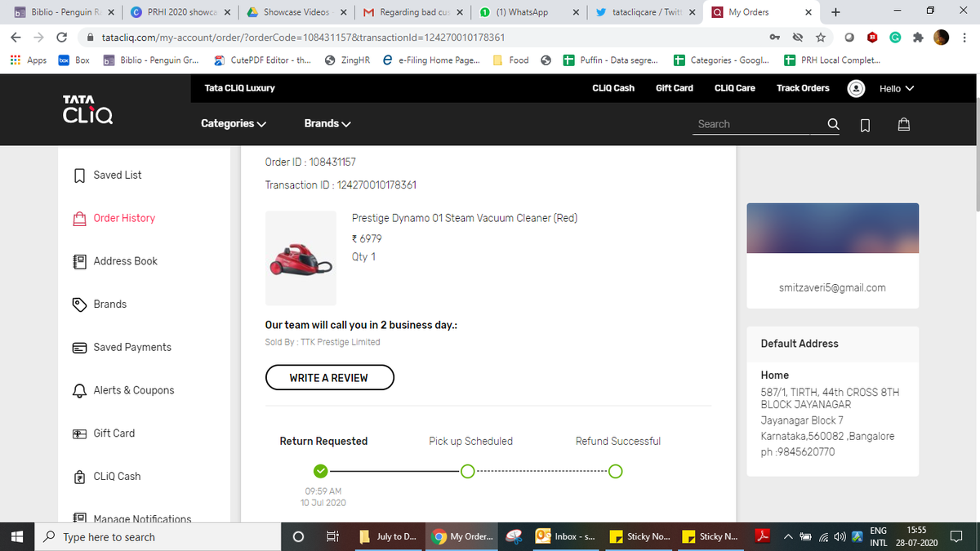Open a new browser tab
The image size is (980, 551).
tap(835, 12)
